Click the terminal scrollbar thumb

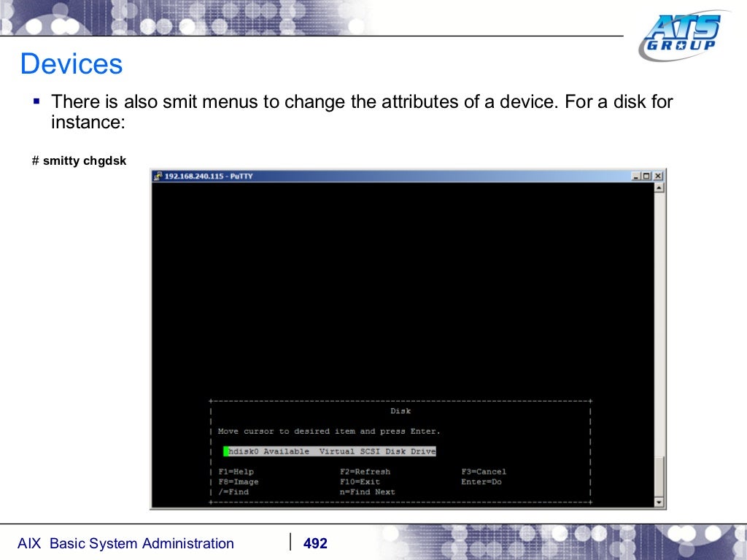pyautogui.click(x=659, y=477)
